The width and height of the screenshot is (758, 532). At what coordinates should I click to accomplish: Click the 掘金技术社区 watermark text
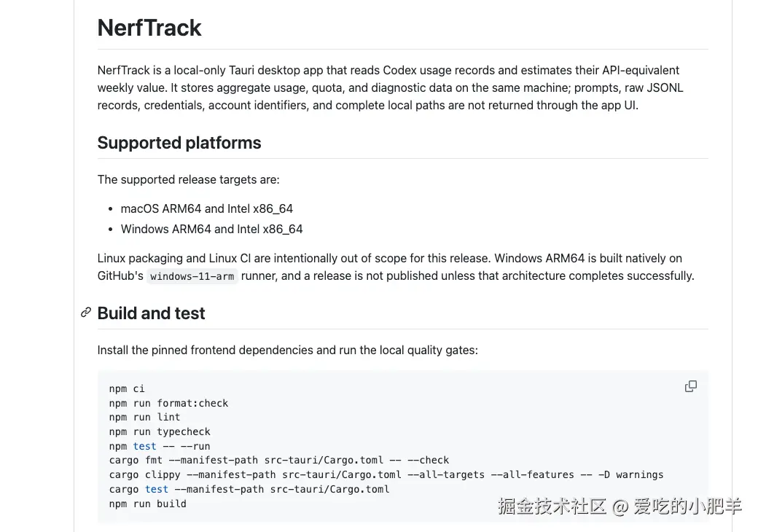[552, 506]
